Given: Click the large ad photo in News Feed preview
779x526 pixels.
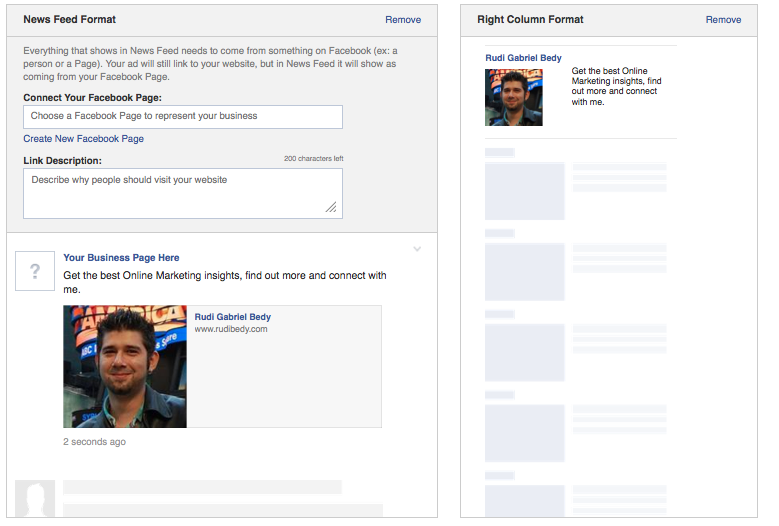Looking at the screenshot, I should (x=125, y=366).
